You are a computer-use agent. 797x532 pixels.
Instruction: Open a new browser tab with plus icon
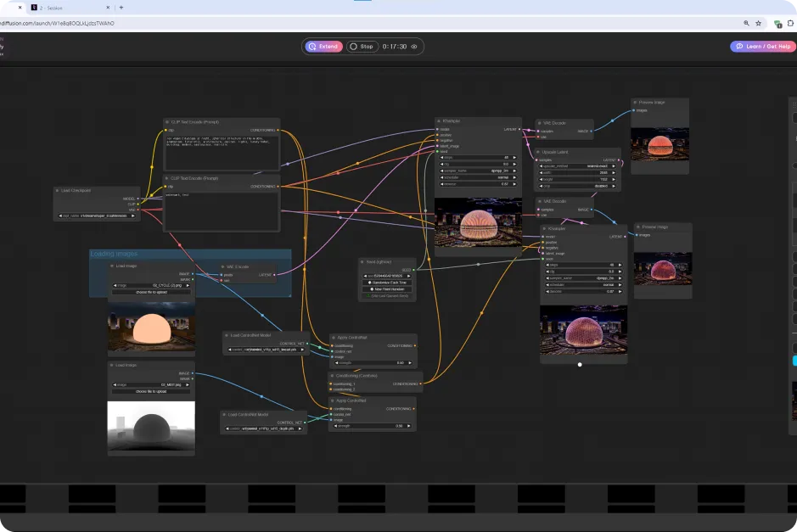[121, 8]
